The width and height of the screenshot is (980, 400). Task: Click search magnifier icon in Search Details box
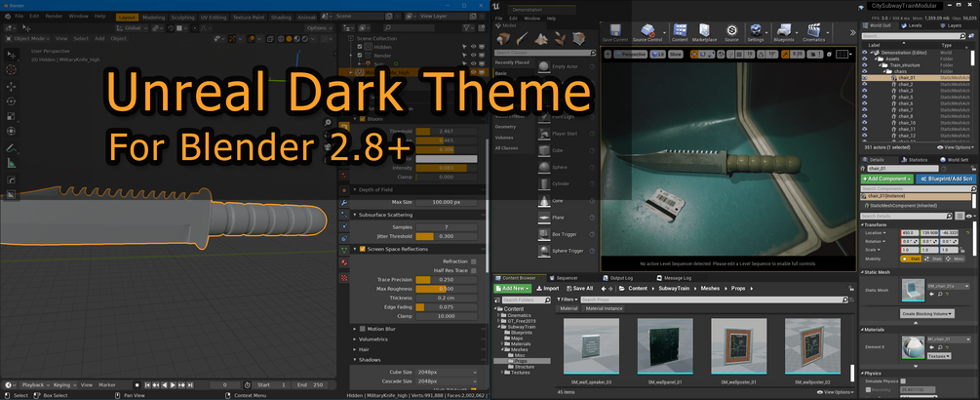tap(951, 216)
